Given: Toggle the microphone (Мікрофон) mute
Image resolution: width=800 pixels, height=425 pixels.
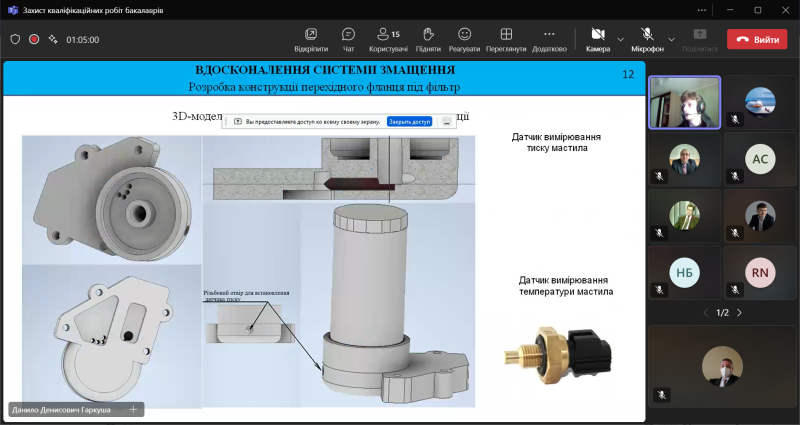Looking at the screenshot, I should click(647, 39).
